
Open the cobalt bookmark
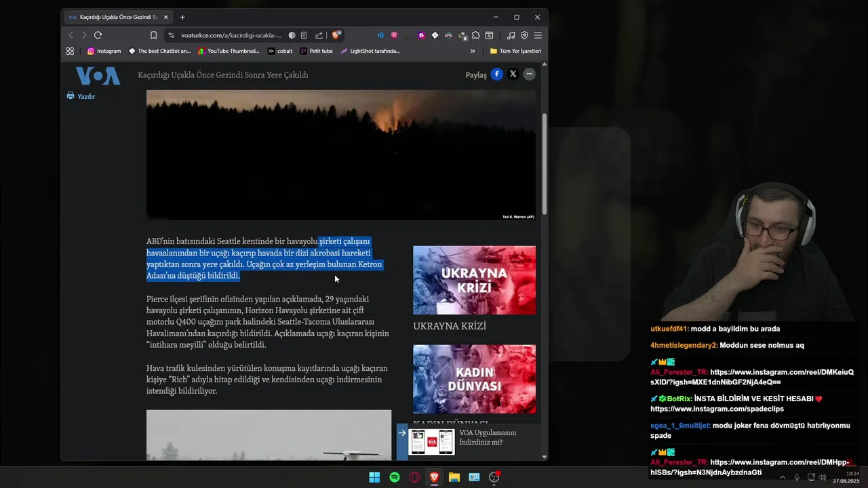[x=280, y=51]
